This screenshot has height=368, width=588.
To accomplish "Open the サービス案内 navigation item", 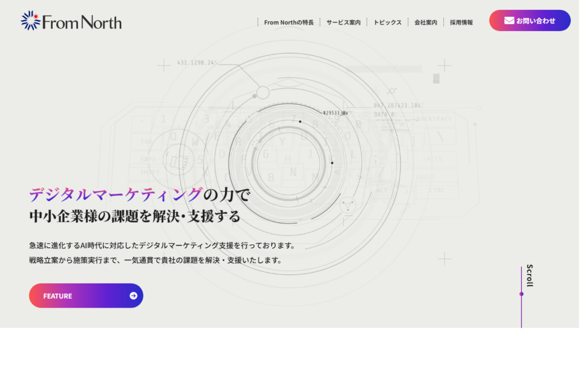I will pyautogui.click(x=343, y=22).
